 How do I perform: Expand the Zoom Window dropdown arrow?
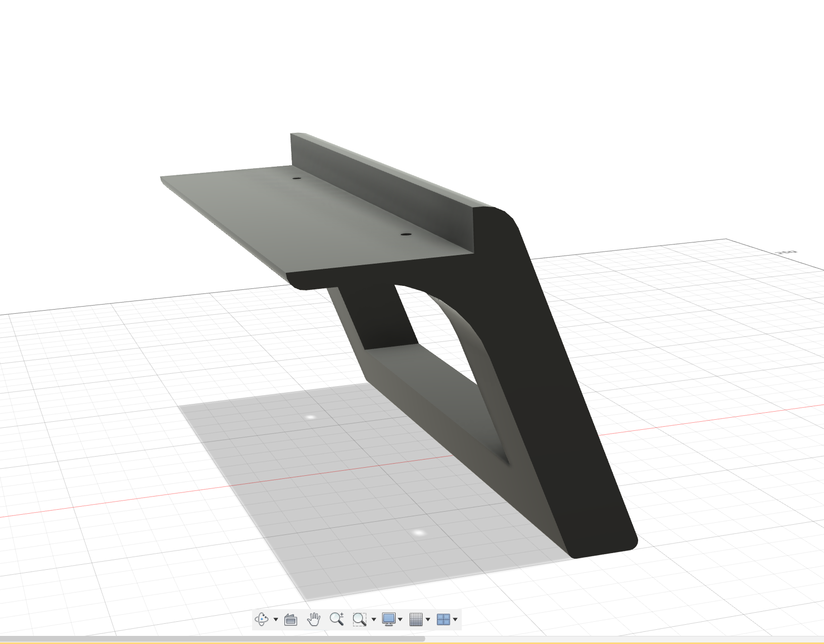pyautogui.click(x=374, y=620)
